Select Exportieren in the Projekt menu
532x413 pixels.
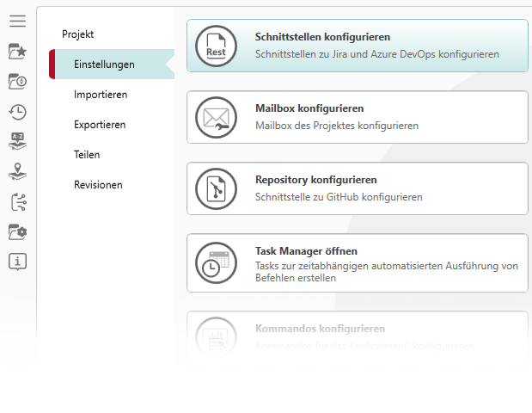point(100,125)
